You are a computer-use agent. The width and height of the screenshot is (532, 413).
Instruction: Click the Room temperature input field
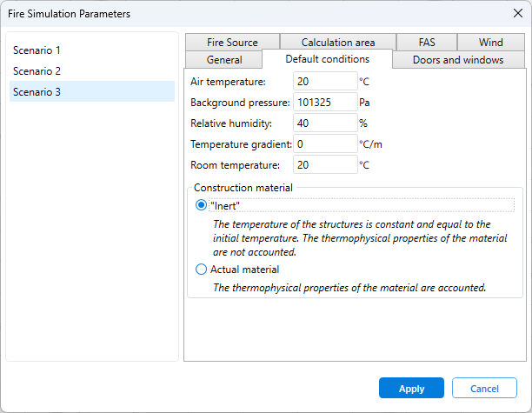tap(325, 165)
